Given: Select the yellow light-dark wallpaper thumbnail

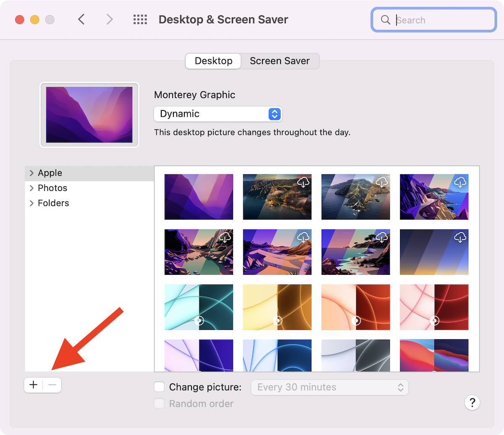Looking at the screenshot, I should click(277, 307).
